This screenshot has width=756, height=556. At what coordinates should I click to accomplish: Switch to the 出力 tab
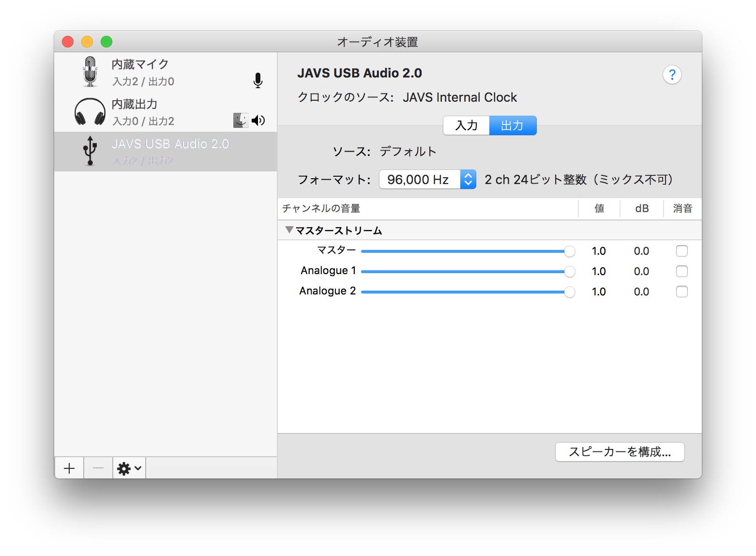513,125
